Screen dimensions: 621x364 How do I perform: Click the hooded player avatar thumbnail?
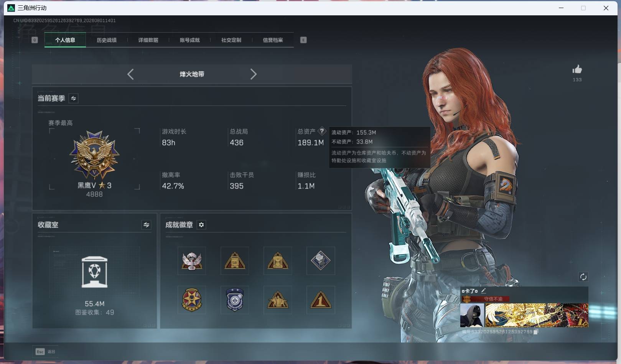(x=472, y=315)
